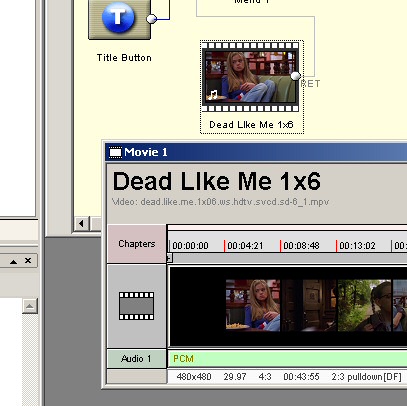The height and width of the screenshot is (406, 407).
Task: Click the Dead Like Me 1x6 node label
Action: tap(251, 125)
